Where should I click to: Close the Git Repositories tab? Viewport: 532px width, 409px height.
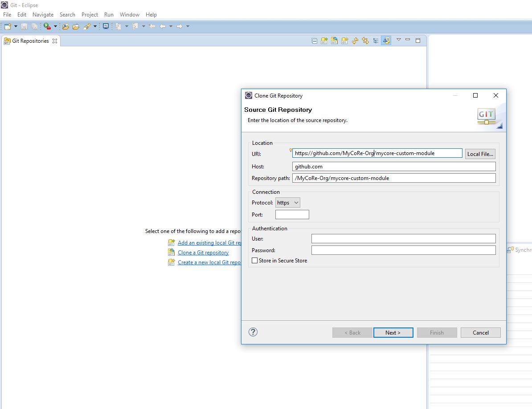click(x=55, y=41)
